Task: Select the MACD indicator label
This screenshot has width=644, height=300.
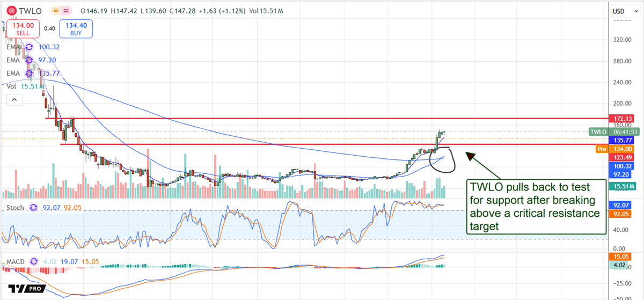Action: pos(16,262)
